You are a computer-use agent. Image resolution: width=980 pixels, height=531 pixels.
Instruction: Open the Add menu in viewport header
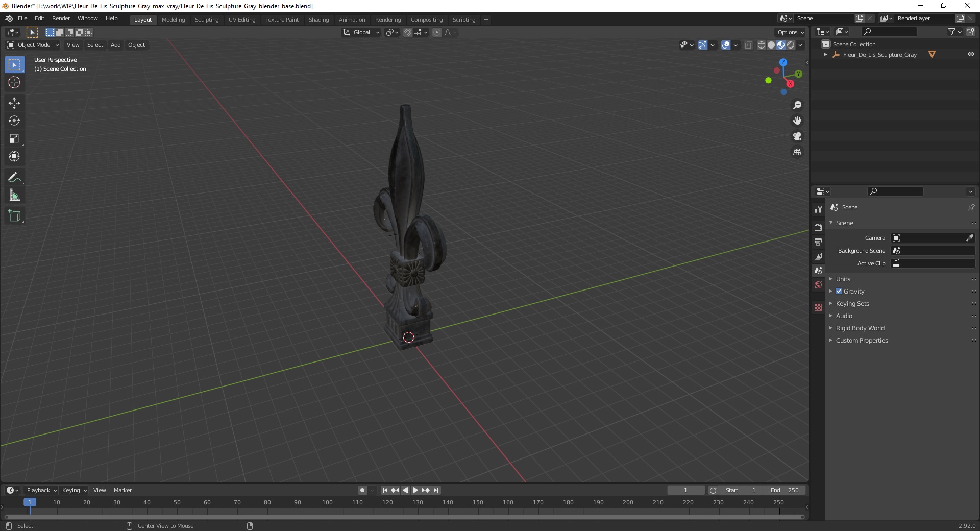click(116, 45)
